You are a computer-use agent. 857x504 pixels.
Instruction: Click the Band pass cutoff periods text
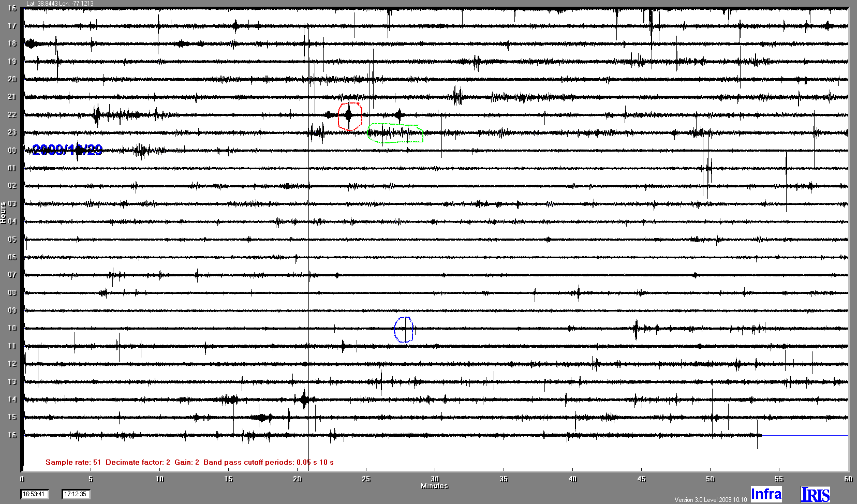[269, 462]
